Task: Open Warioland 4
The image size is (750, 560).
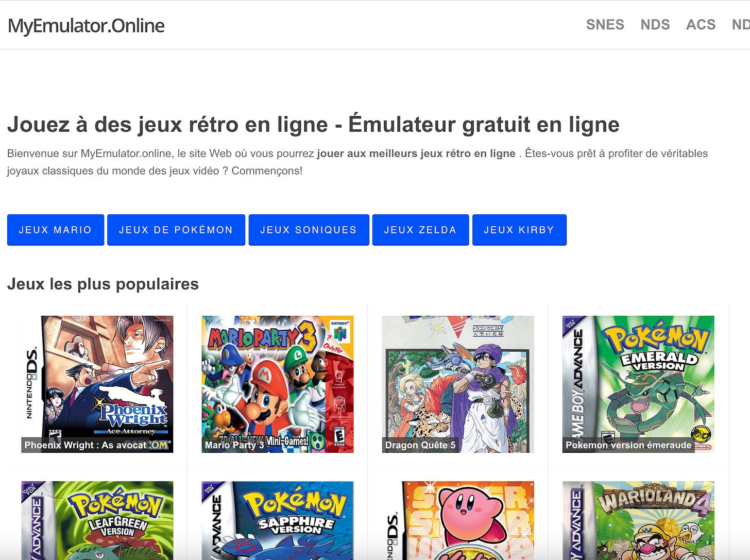Action: [637, 520]
